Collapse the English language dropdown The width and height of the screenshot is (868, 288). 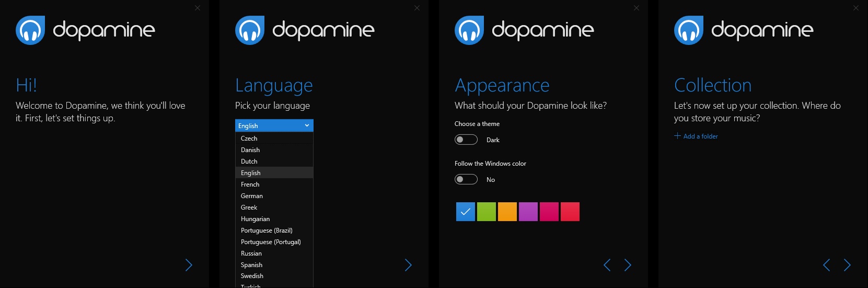click(x=274, y=125)
